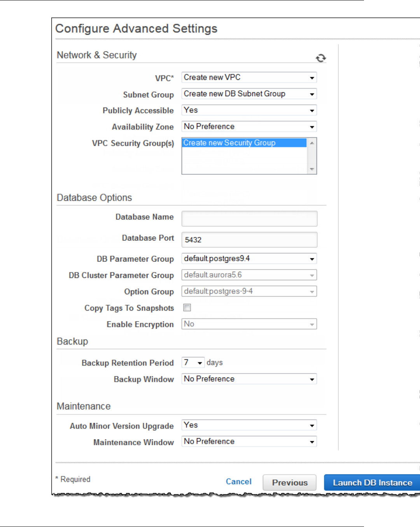This screenshot has width=420, height=527.
Task: Click the Launch DB Instance button
Action: click(372, 483)
